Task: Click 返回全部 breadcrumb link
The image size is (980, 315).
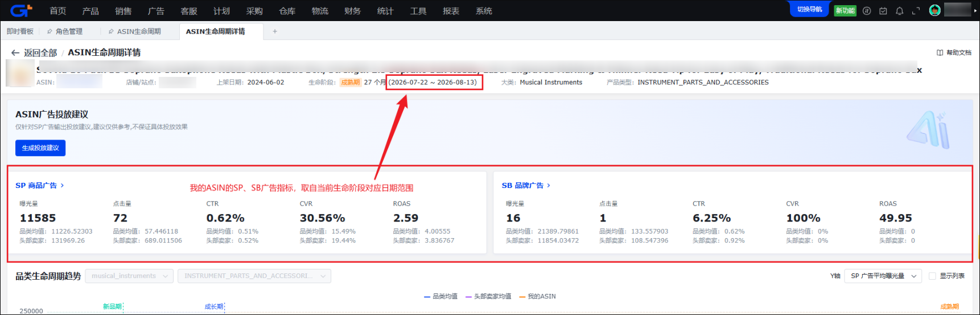Action: click(40, 52)
